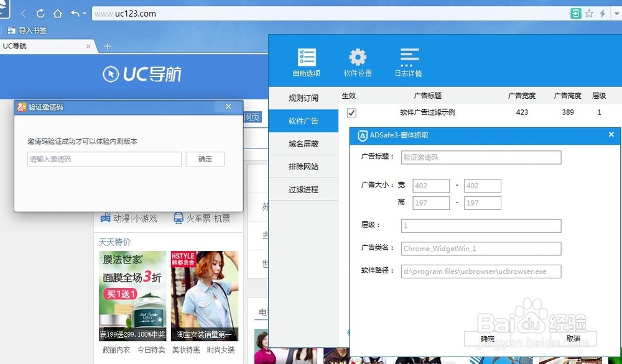The width and height of the screenshot is (622, 364).
Task: Open the 机票 link on UC page
Action: pyautogui.click(x=222, y=219)
